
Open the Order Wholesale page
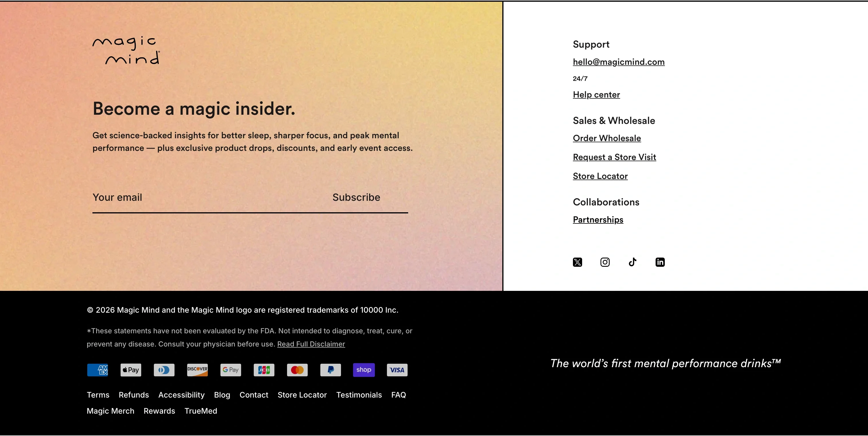tap(607, 138)
